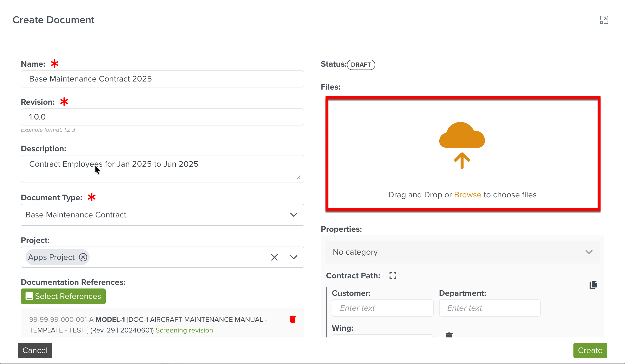The image size is (625, 364).
Task: Click the Department text input
Action: pos(490,308)
